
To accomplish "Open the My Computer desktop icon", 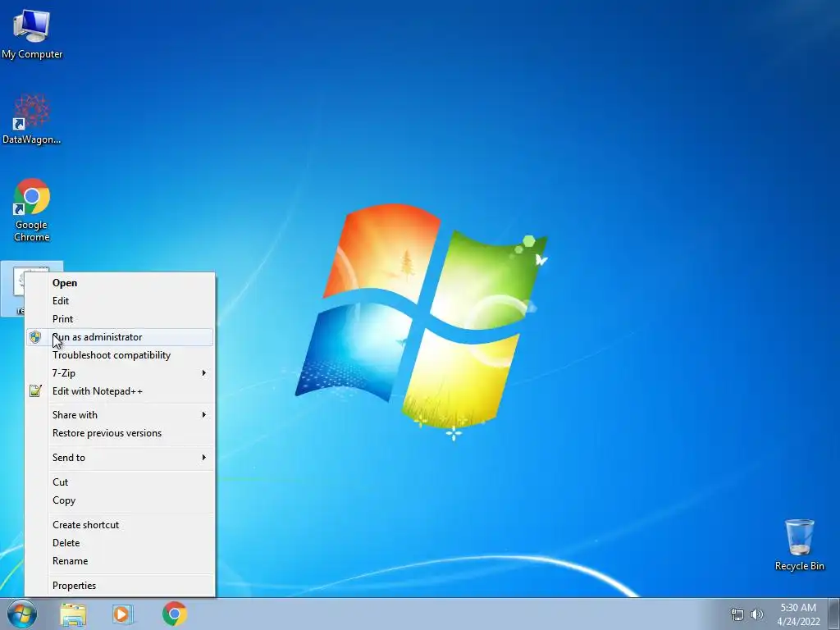I will (x=32, y=33).
